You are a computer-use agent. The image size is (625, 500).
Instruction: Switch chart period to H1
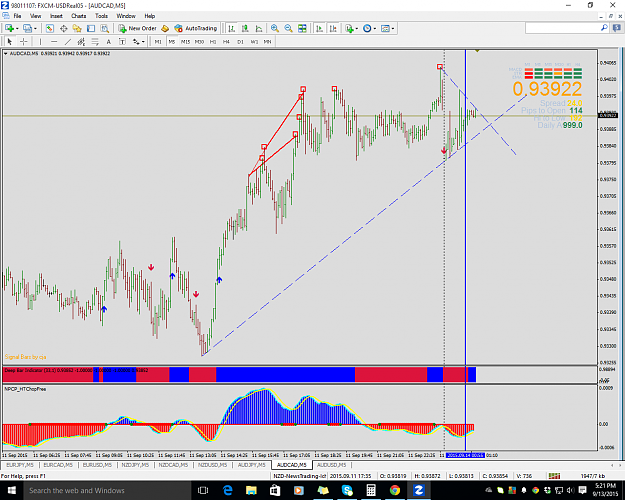tap(213, 41)
